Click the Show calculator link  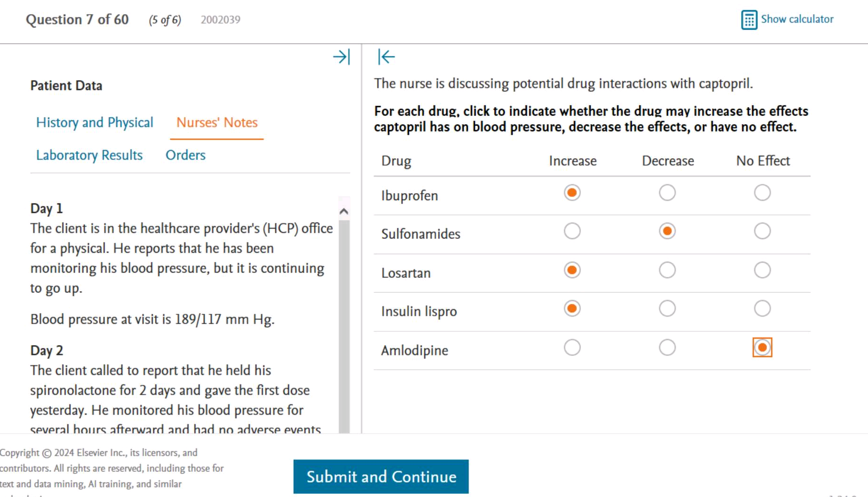click(x=797, y=19)
